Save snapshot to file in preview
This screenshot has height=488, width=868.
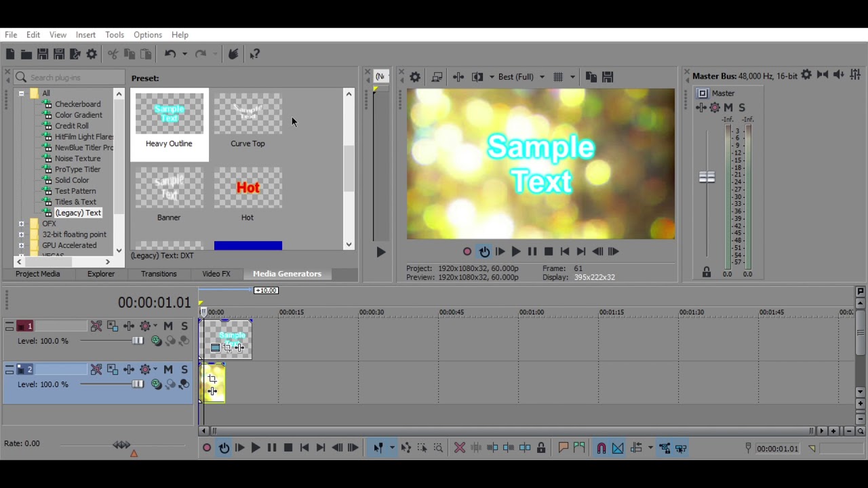(x=608, y=77)
